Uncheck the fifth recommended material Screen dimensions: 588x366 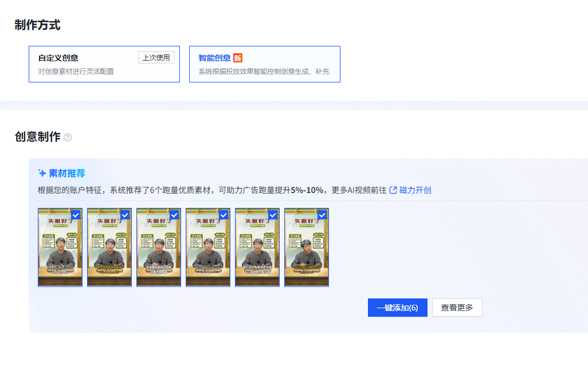pyautogui.click(x=274, y=215)
